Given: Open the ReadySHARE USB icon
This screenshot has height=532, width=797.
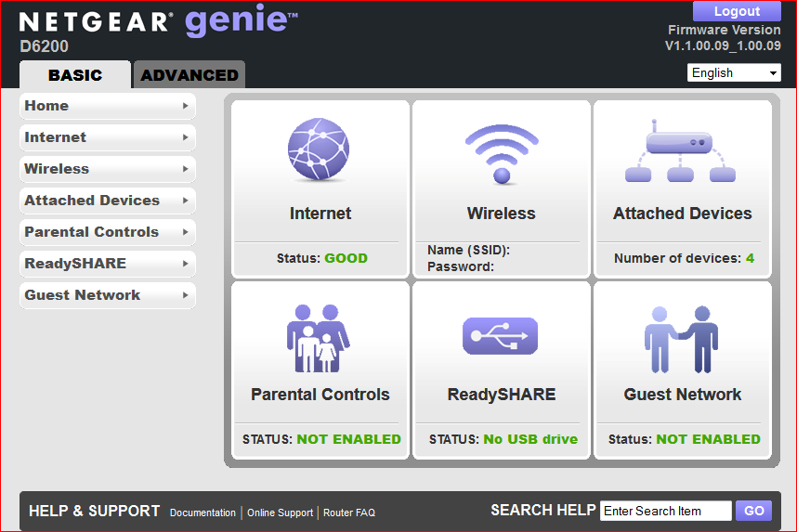Looking at the screenshot, I should click(500, 336).
